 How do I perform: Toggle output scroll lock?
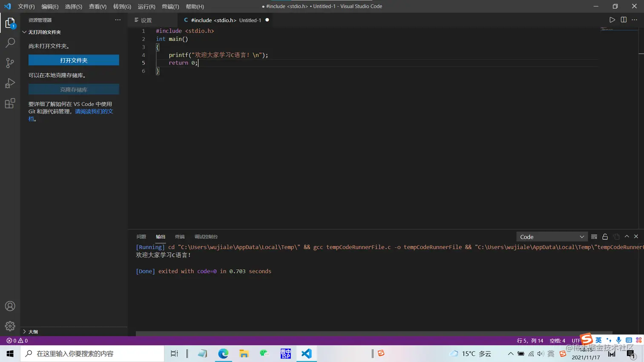pos(605,237)
